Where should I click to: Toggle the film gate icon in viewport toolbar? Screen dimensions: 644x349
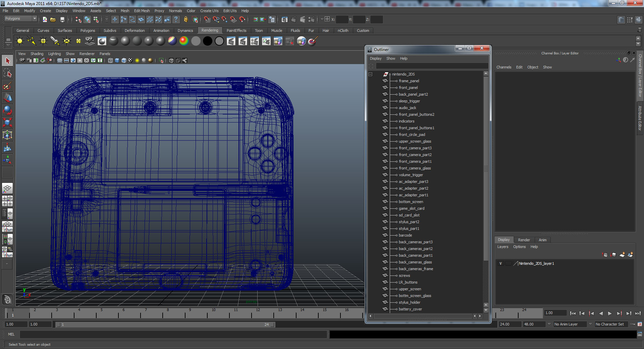pyautogui.click(x=66, y=60)
